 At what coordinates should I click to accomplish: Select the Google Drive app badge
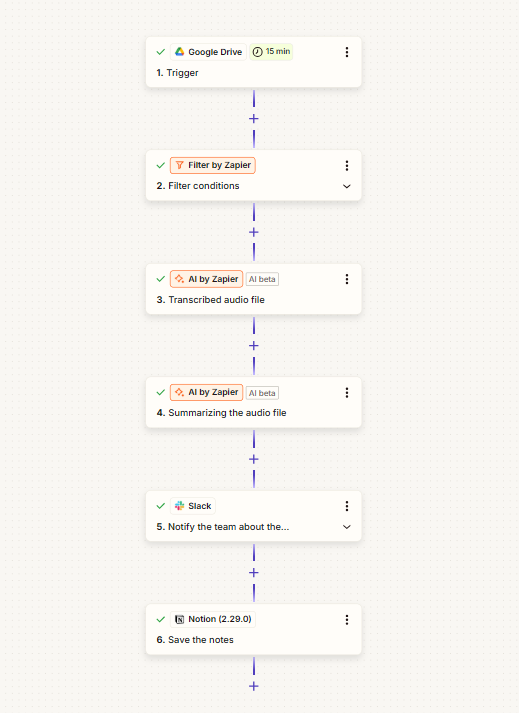point(208,52)
